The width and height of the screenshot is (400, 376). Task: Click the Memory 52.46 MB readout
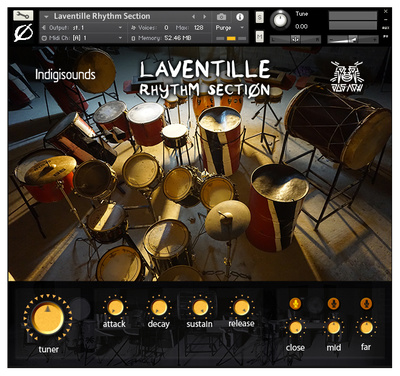[x=162, y=38]
